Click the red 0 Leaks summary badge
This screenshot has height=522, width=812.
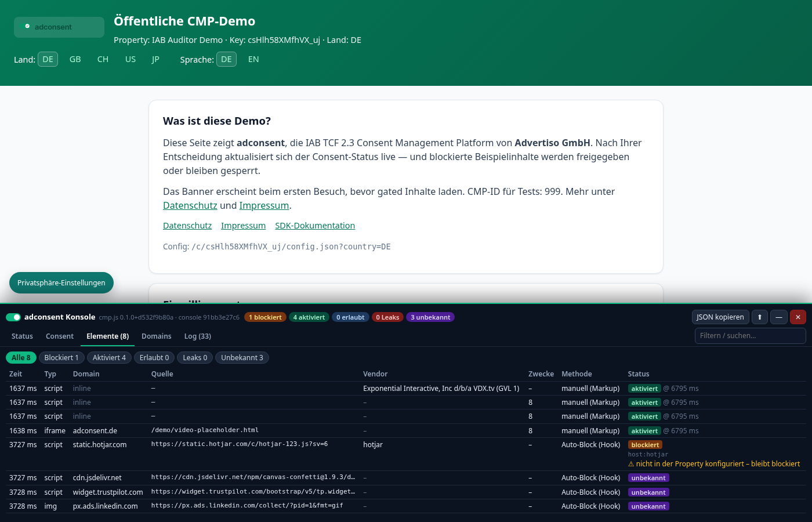coord(388,317)
